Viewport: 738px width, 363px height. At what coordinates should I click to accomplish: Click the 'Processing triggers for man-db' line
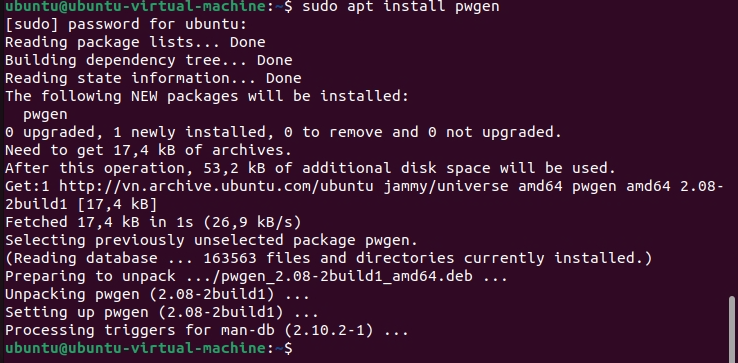pos(207,331)
